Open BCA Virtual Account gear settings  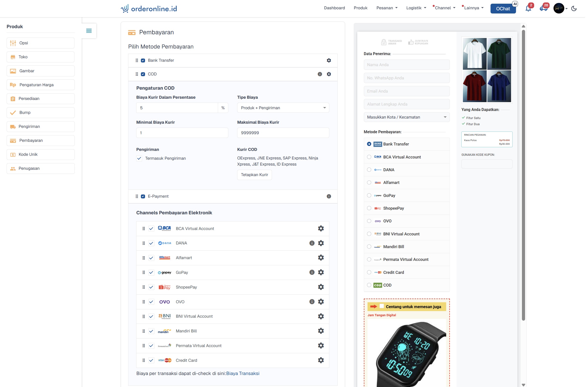pyautogui.click(x=322, y=230)
